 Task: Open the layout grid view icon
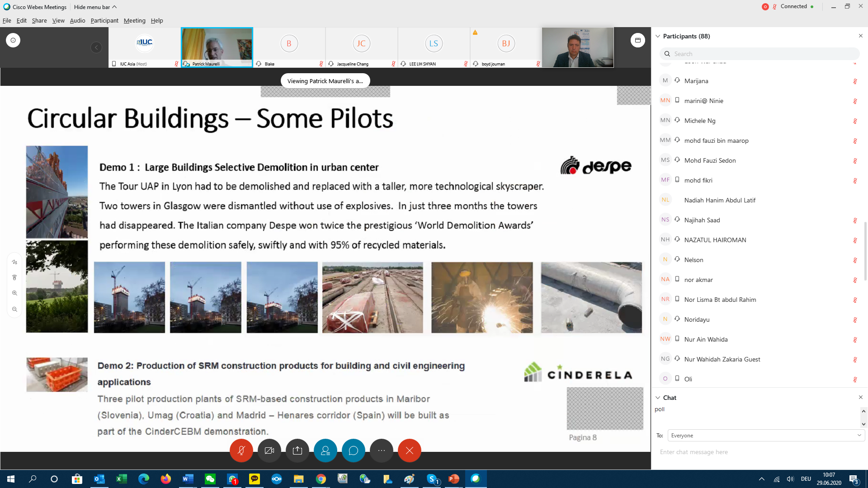pos(637,40)
